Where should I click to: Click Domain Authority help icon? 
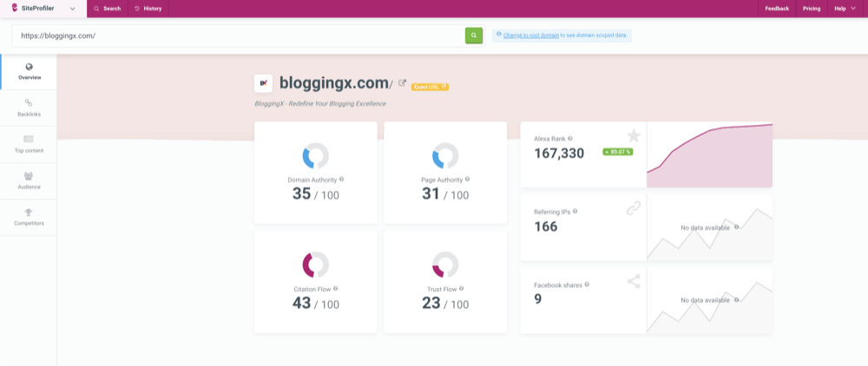(x=341, y=180)
